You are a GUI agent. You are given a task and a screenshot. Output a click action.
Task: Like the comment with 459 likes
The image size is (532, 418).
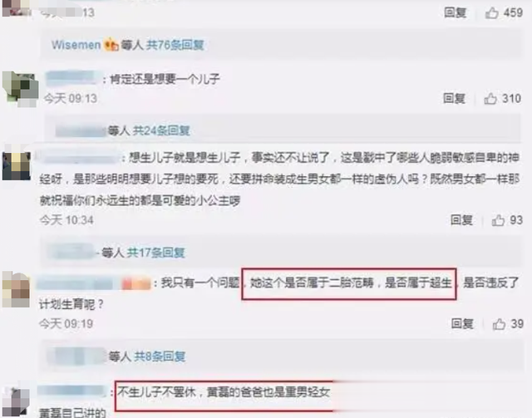coord(491,13)
